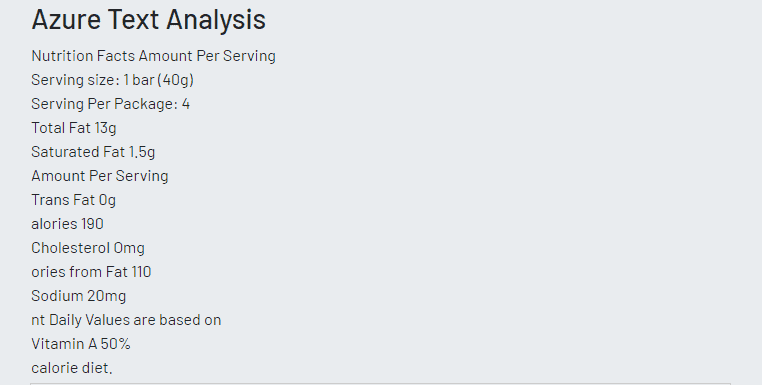767x385 pixels.
Task: Select the calorie diet. line
Action: pos(71,367)
